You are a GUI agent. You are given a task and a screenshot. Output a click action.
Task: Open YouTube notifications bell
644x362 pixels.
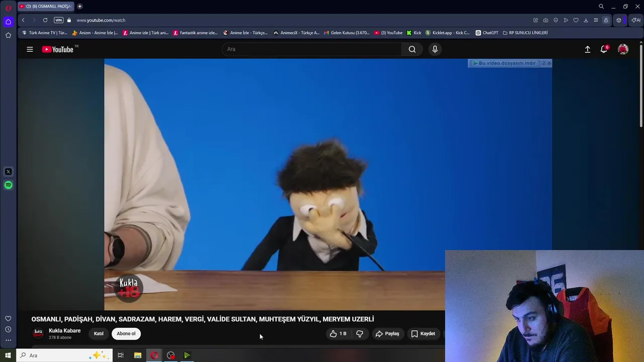(604, 49)
